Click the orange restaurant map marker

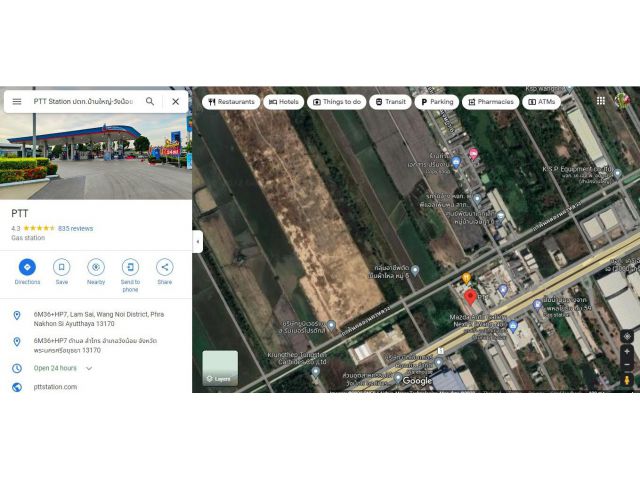click(x=466, y=278)
